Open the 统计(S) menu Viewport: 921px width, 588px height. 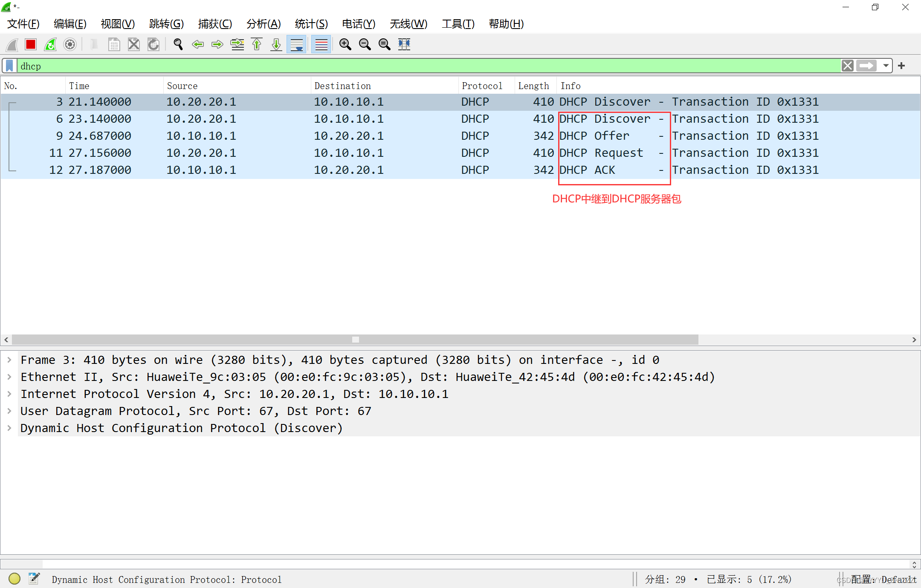tap(311, 24)
